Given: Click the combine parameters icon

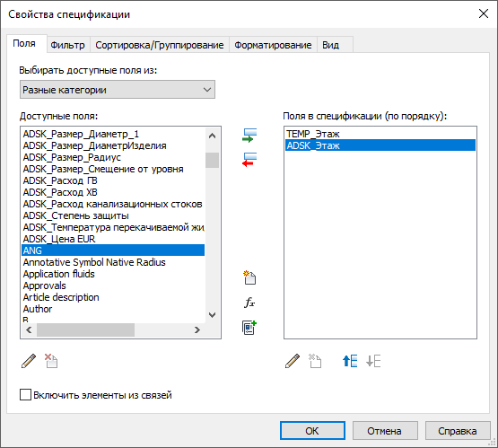Looking at the screenshot, I should [x=249, y=328].
